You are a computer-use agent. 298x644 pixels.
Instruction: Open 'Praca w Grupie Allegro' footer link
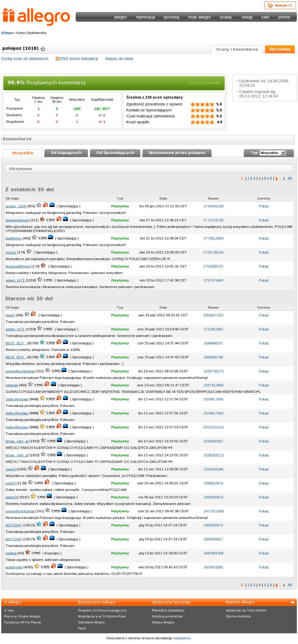[x=22, y=616]
